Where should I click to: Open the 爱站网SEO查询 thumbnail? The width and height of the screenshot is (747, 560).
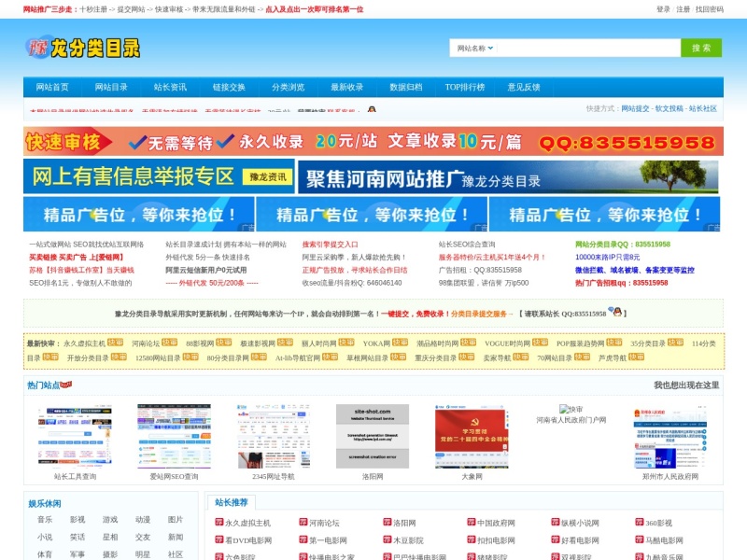(x=174, y=436)
